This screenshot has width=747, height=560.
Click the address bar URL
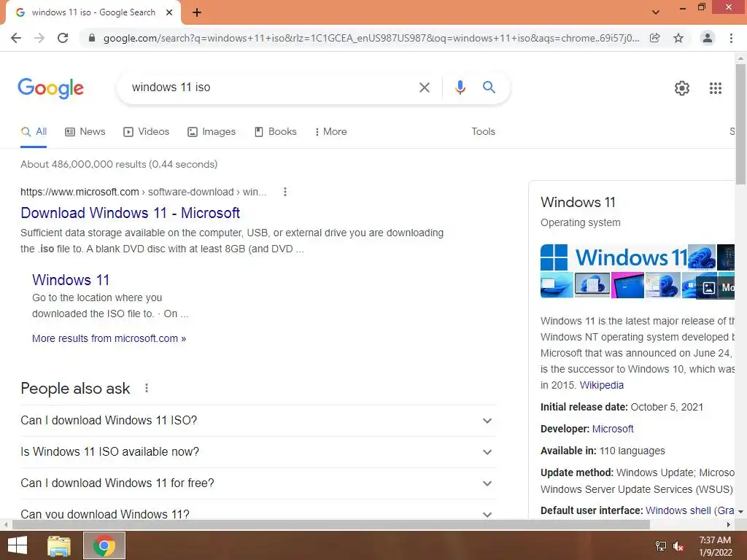(371, 38)
